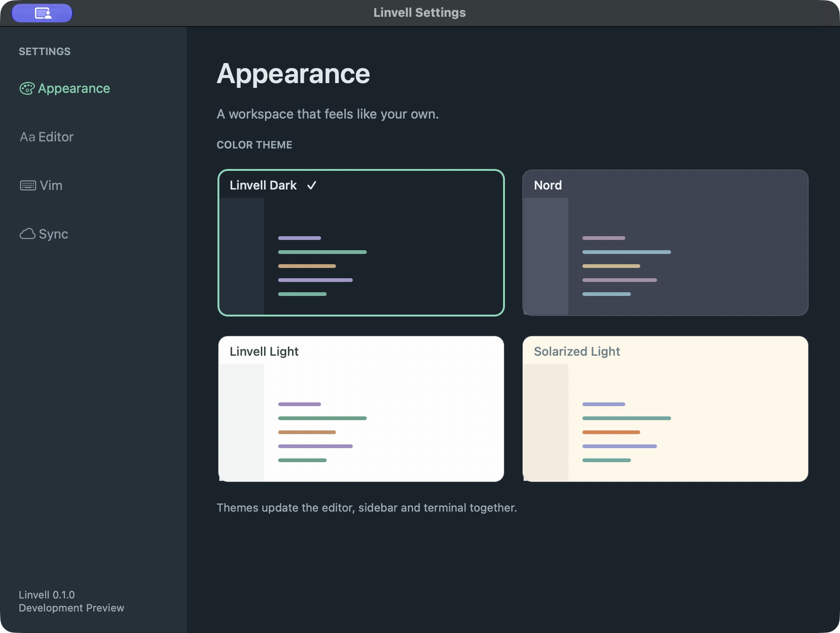Viewport: 840px width, 633px height.
Task: Switch to Vim settings
Action: coord(41,186)
